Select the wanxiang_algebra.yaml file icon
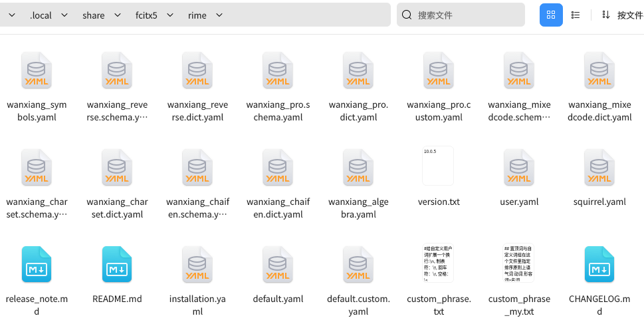The width and height of the screenshot is (644, 328). pyautogui.click(x=358, y=167)
